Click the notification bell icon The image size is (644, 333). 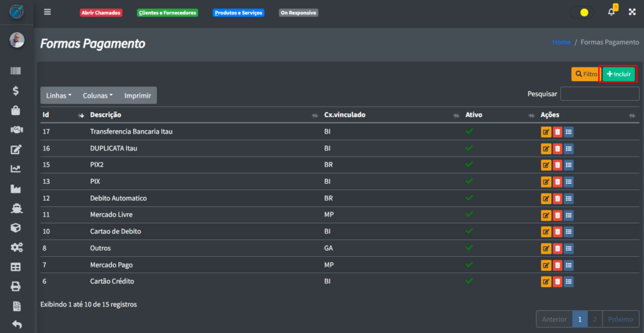click(611, 12)
